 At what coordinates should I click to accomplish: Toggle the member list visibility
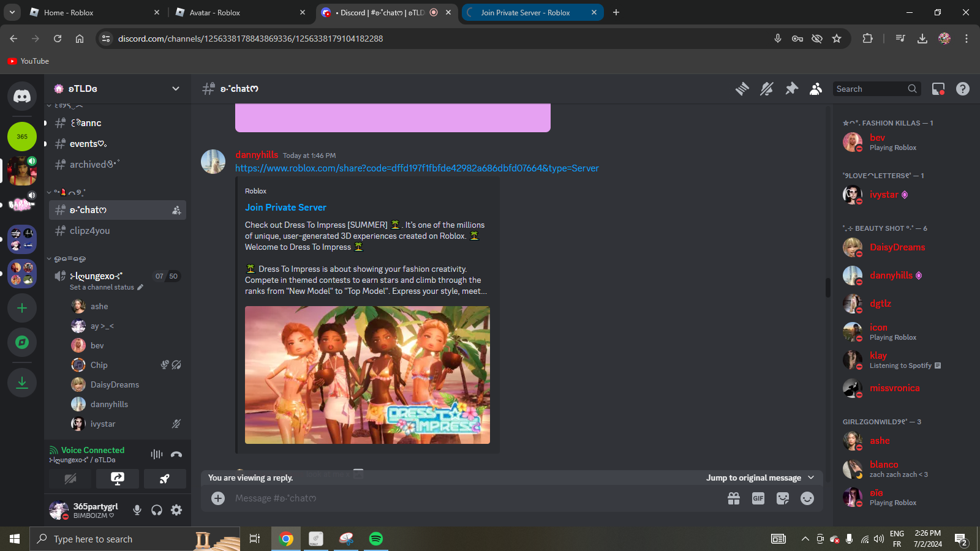pyautogui.click(x=816, y=89)
